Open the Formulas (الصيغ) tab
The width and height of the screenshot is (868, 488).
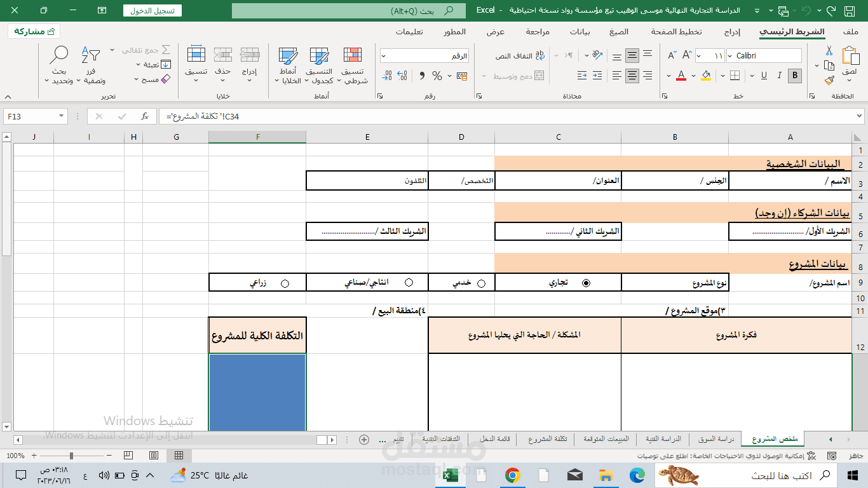(618, 32)
